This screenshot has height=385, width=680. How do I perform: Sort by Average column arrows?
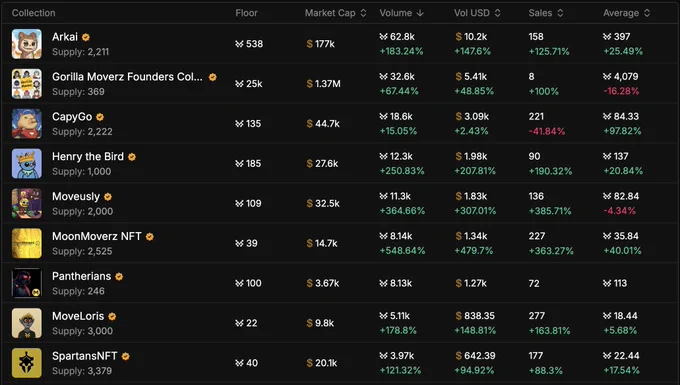tap(647, 13)
